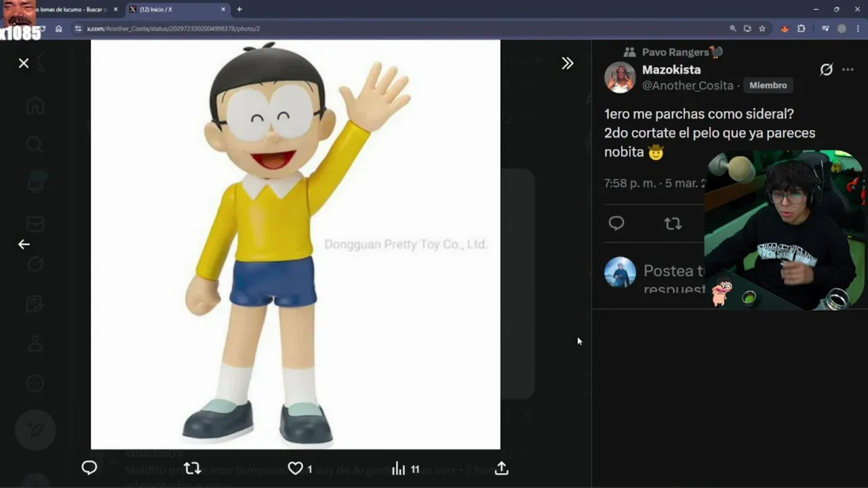
Task: Open the Chrome three-dot menu
Action: pos(858,28)
